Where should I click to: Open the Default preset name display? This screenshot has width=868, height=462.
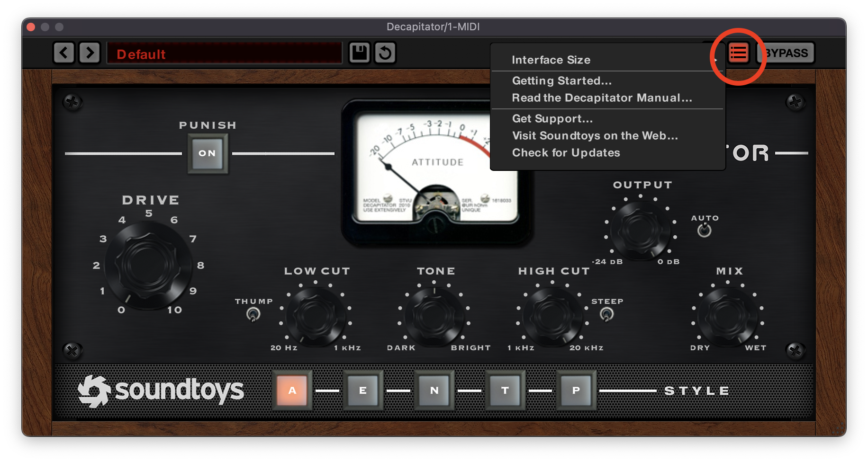tap(224, 53)
